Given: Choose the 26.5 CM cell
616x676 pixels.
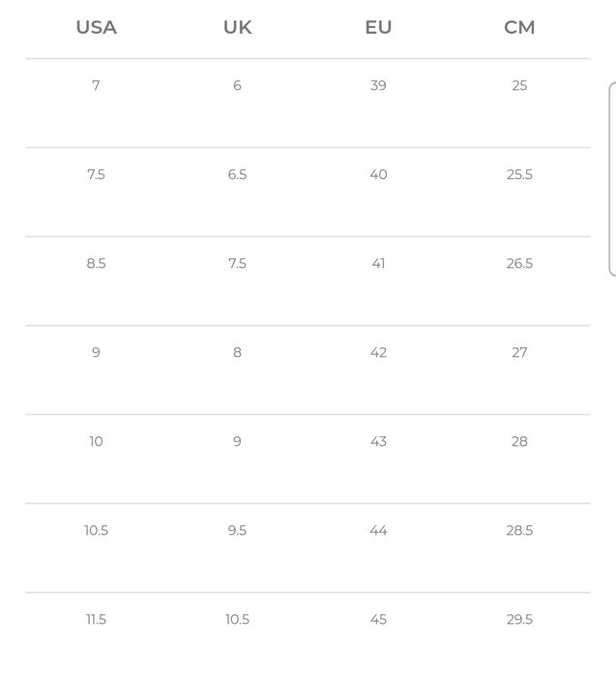Looking at the screenshot, I should point(519,264).
